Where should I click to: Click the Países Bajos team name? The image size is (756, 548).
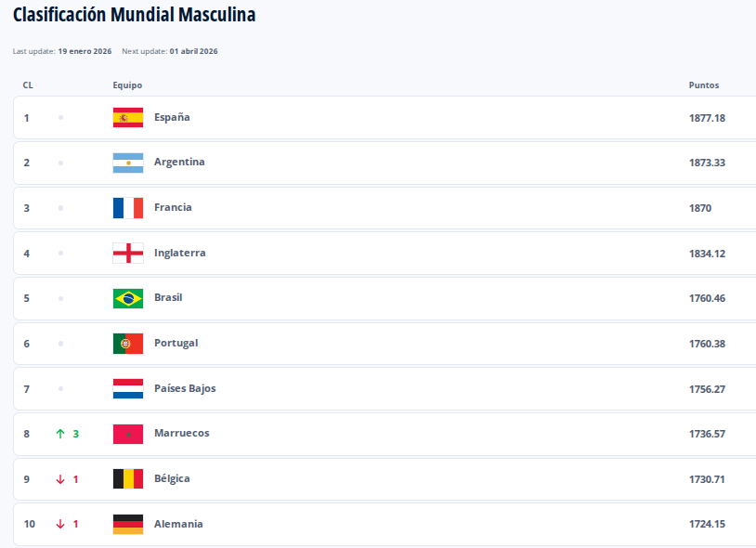click(x=185, y=388)
